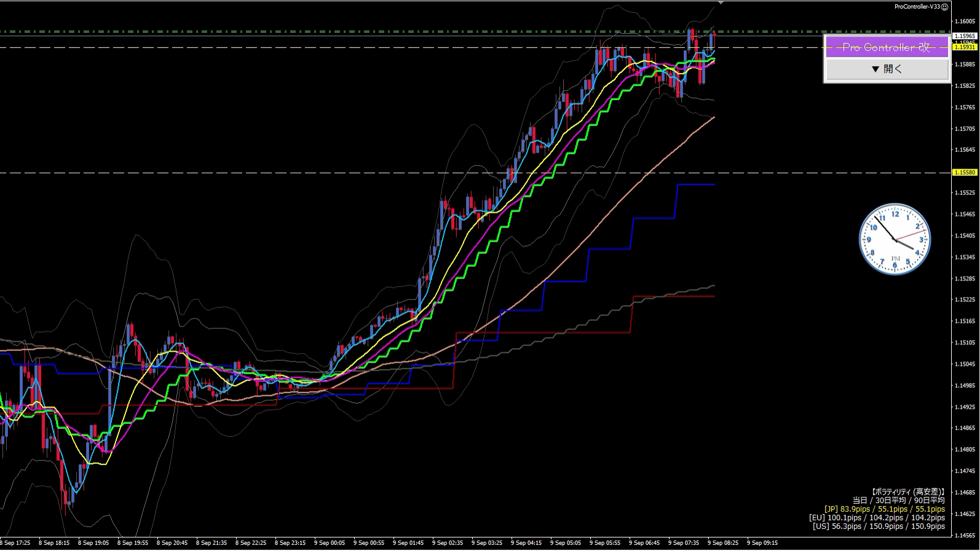This screenshot has height=551, width=980.
Task: Click the 1.14865 price scale value
Action: [x=964, y=429]
